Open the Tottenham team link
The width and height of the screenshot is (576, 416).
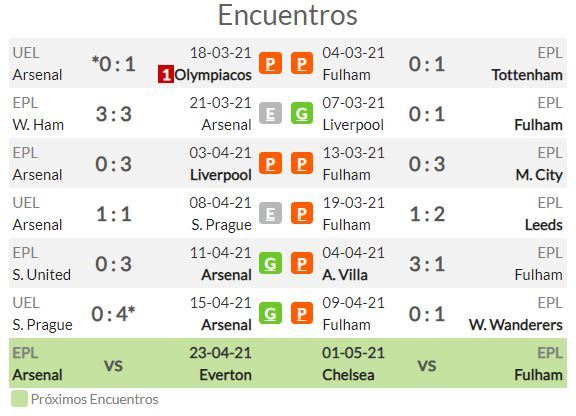(527, 75)
